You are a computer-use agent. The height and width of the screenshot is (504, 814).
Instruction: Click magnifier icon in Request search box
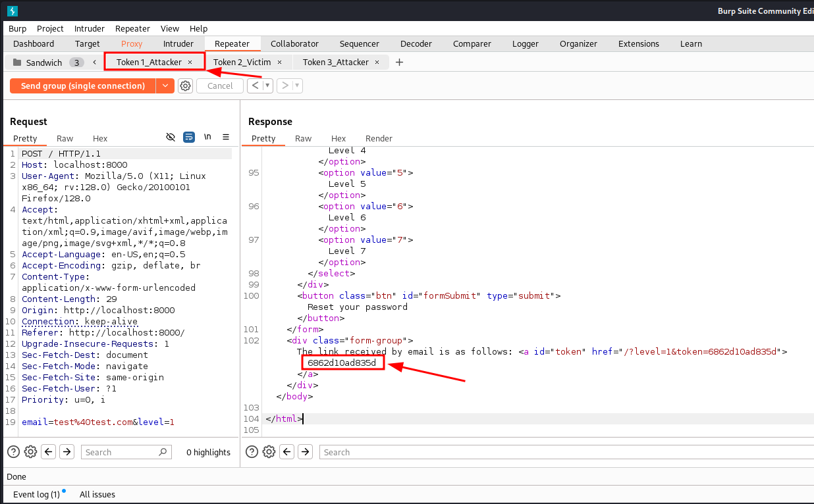(163, 452)
